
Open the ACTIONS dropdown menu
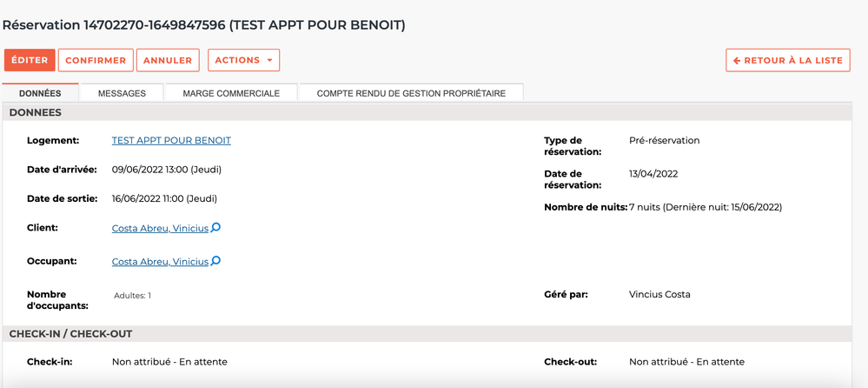pos(243,60)
